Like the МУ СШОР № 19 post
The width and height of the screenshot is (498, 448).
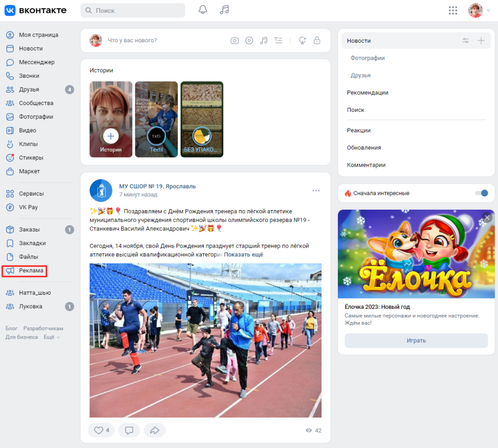pyautogui.click(x=101, y=430)
